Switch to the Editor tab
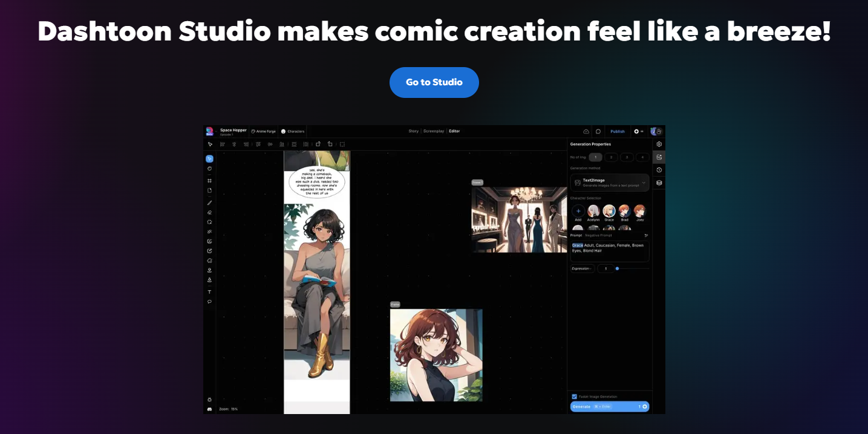Image resolution: width=868 pixels, height=434 pixels. point(454,131)
